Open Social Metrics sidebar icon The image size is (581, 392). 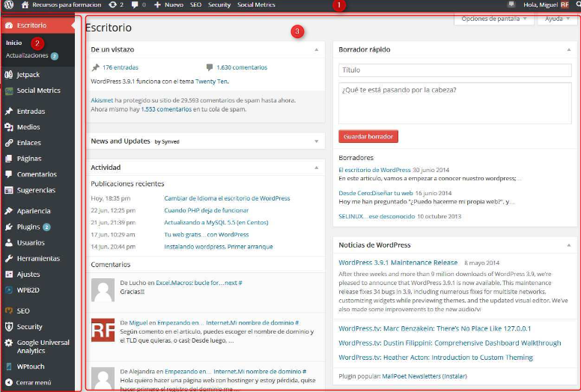pyautogui.click(x=8, y=91)
